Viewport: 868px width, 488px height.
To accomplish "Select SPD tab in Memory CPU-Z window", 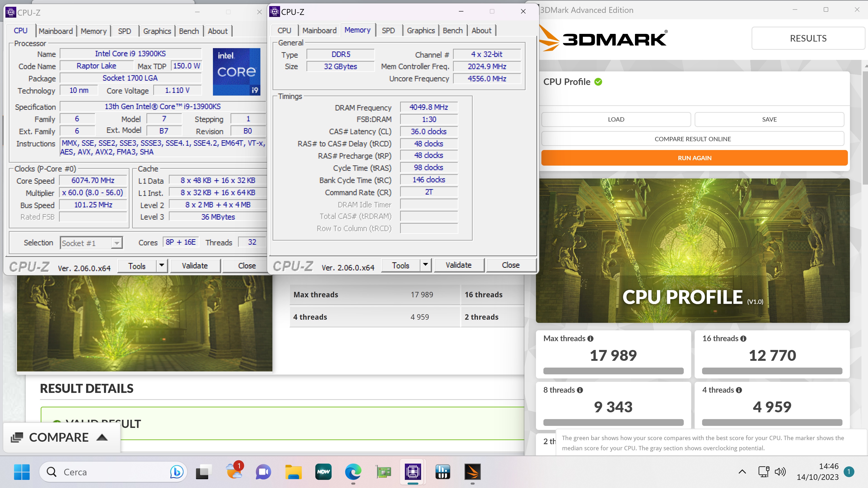I will [389, 30].
